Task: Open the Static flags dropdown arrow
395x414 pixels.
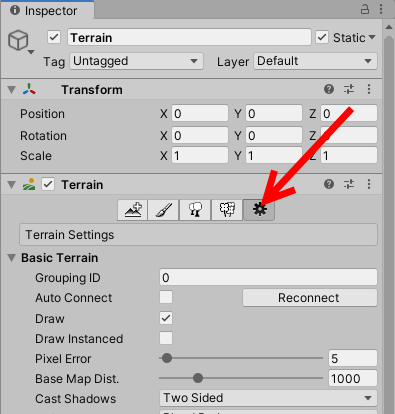Action: tap(372, 37)
